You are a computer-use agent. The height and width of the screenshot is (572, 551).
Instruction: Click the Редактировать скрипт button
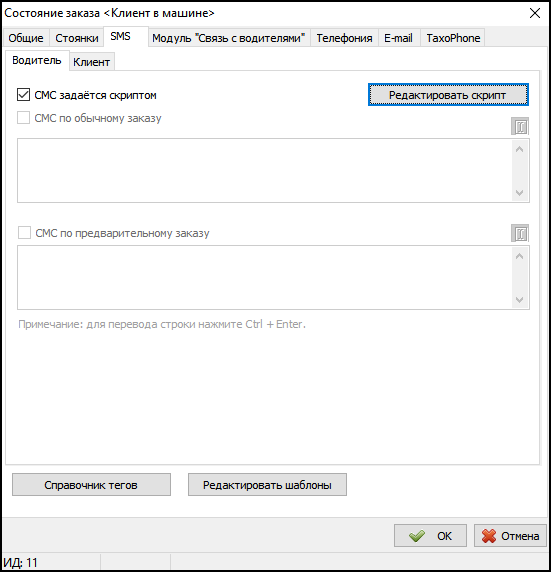pos(448,95)
